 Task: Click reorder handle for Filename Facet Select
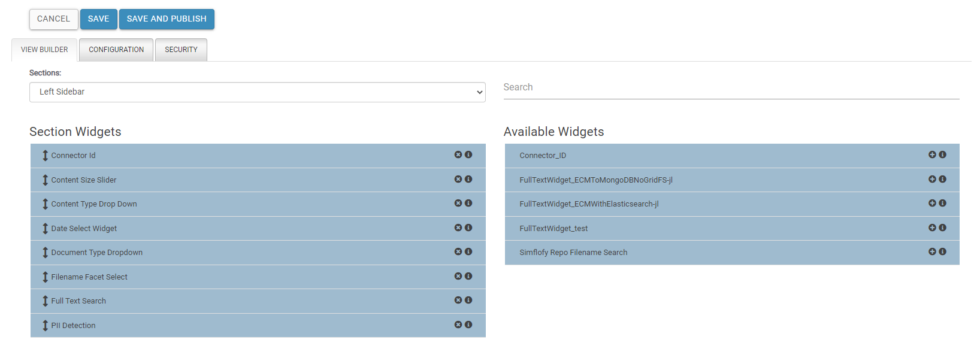[x=45, y=277]
